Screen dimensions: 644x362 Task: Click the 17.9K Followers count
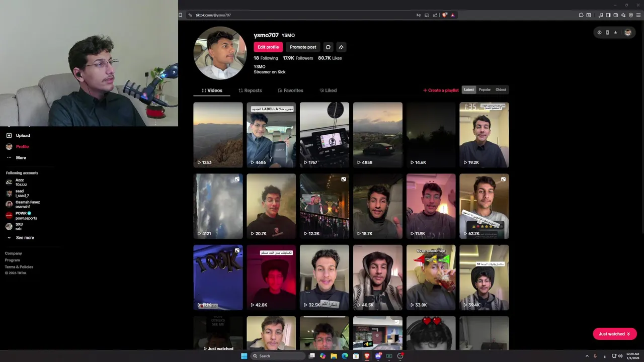tap(298, 58)
